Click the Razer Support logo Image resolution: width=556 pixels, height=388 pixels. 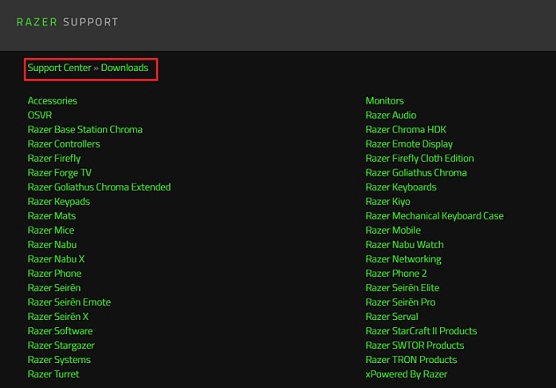pyautogui.click(x=67, y=22)
